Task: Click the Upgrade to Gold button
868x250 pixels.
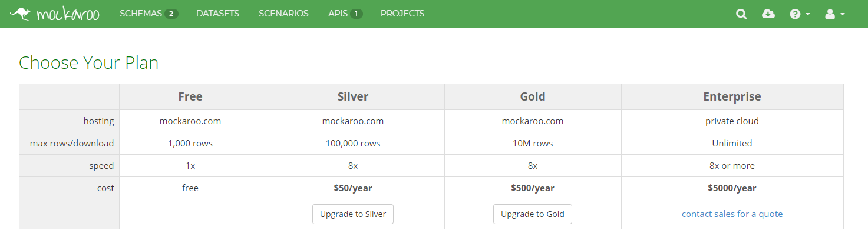Action: 533,214
